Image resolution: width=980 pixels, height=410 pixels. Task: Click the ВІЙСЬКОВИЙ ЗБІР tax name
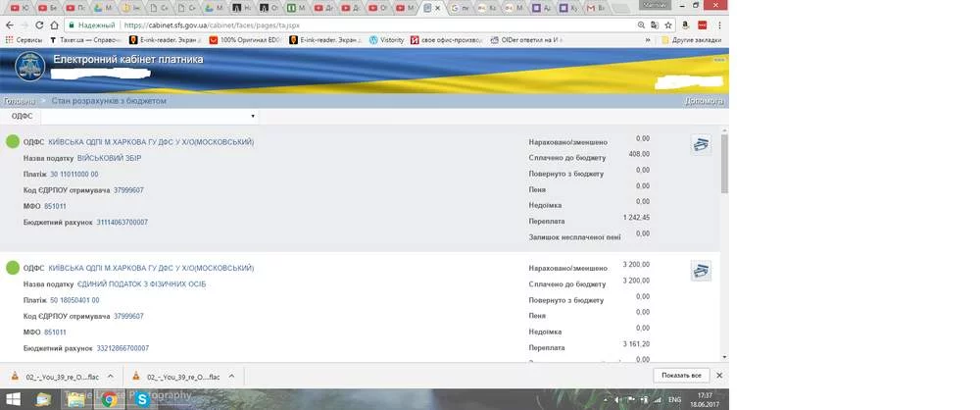pos(110,158)
